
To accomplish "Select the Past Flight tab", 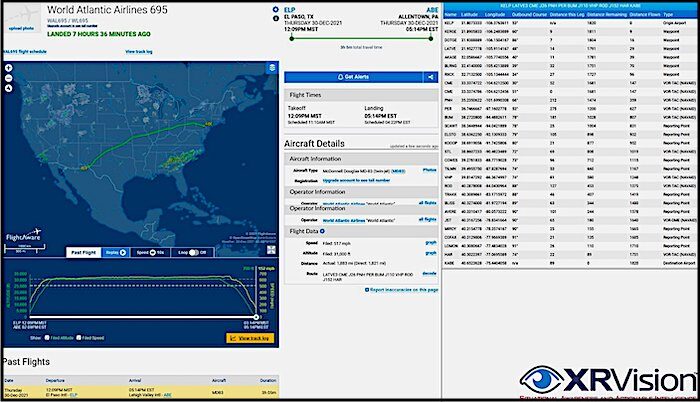I will point(83,252).
